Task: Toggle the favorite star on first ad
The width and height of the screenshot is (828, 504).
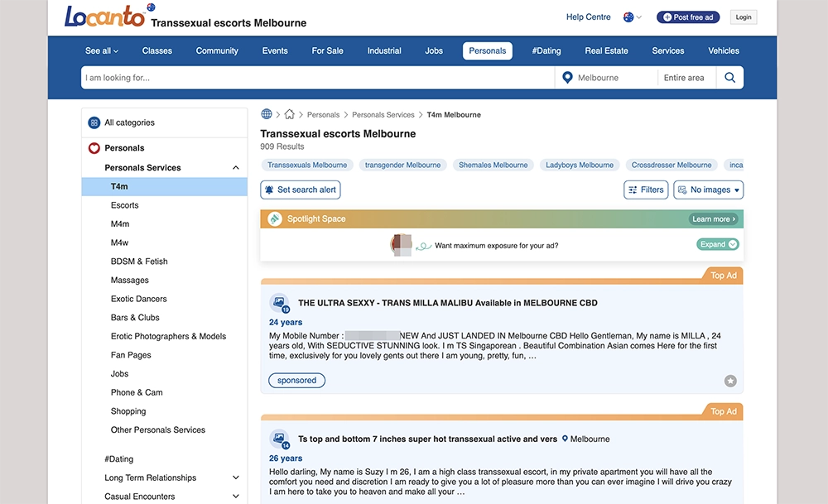Action: pyautogui.click(x=729, y=381)
